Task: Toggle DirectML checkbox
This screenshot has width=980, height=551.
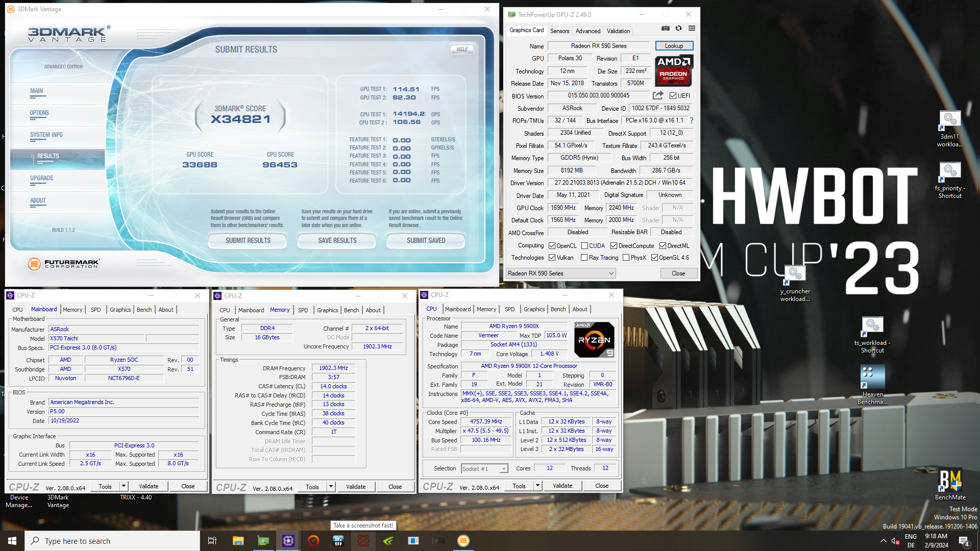Action: click(663, 246)
